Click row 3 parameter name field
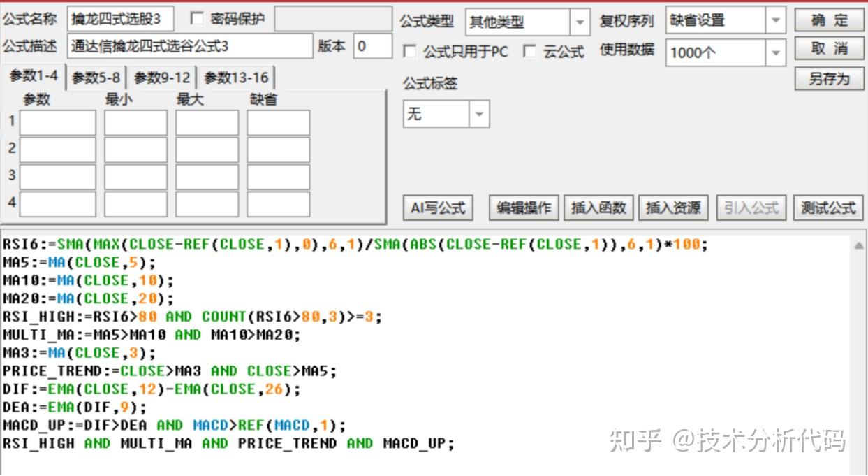Image resolution: width=868 pixels, height=476 pixels. pos(57,178)
